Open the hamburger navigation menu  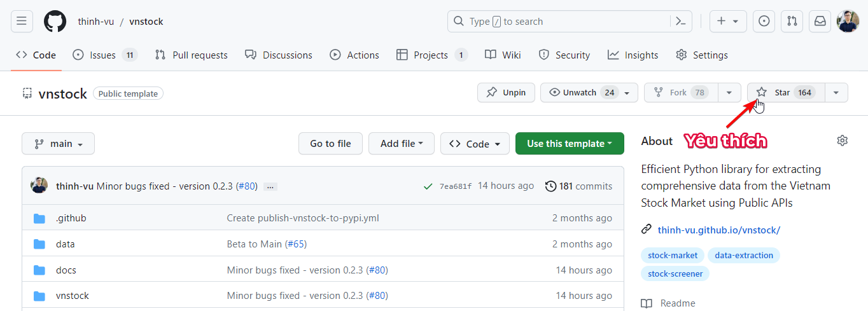21,21
